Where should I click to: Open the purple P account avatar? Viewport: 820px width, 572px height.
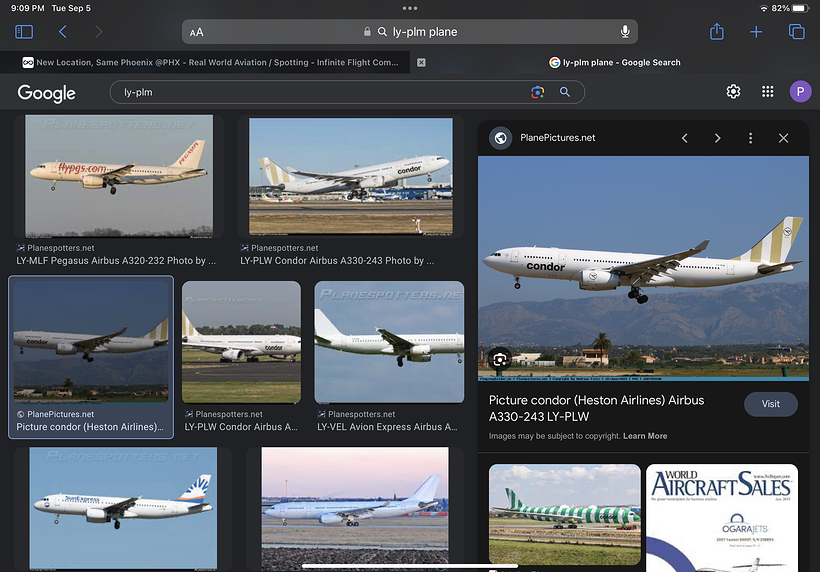800,91
